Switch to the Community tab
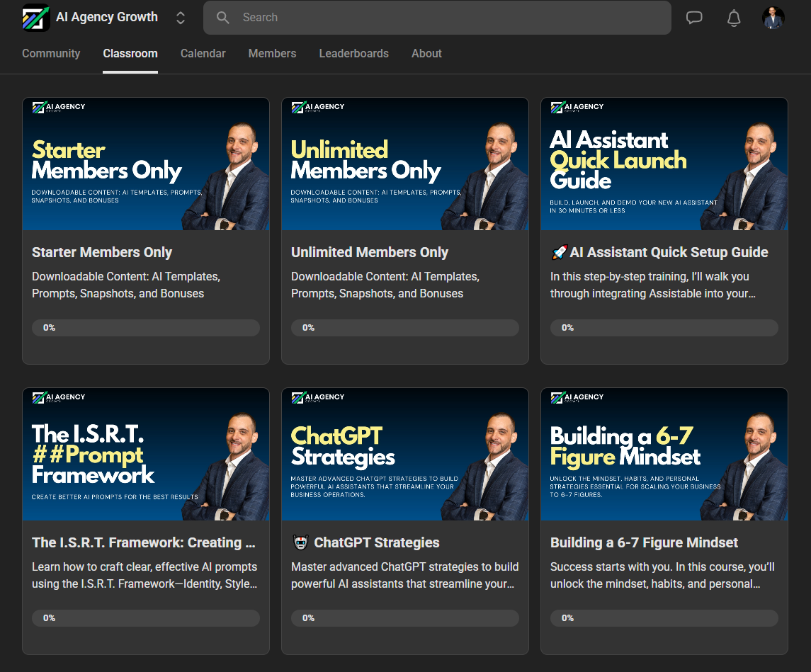 tap(51, 54)
